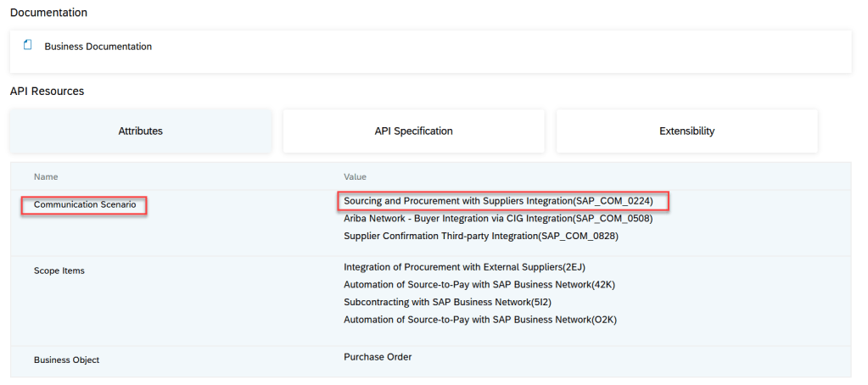This screenshot has height=385, width=868.
Task: Click the Purchase Order business object value
Action: coord(378,357)
